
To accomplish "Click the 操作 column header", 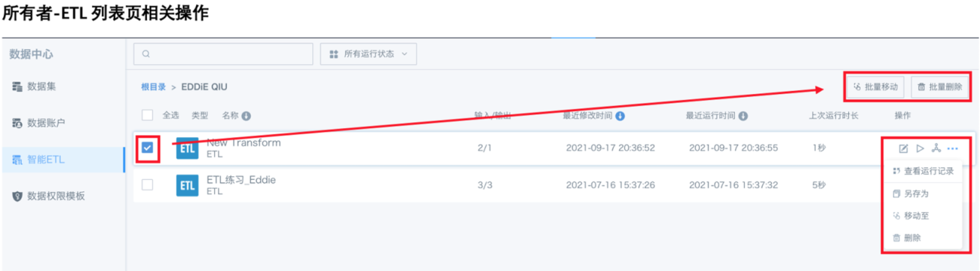I will [902, 116].
